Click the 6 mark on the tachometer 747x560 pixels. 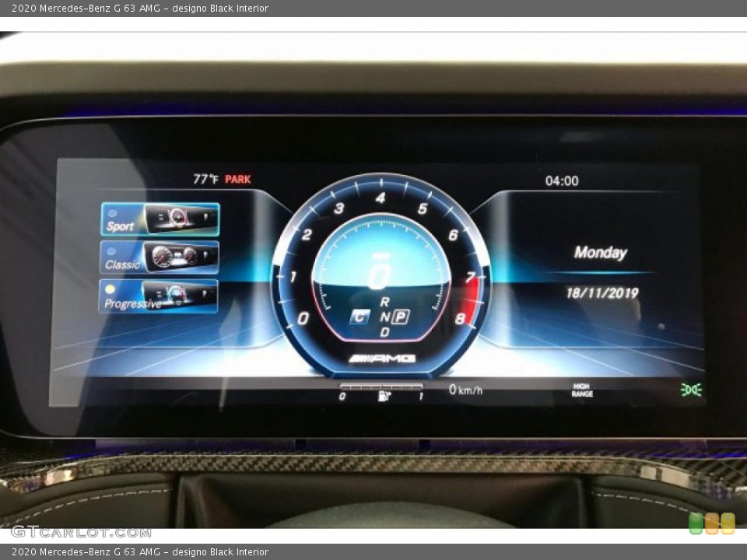(x=453, y=235)
